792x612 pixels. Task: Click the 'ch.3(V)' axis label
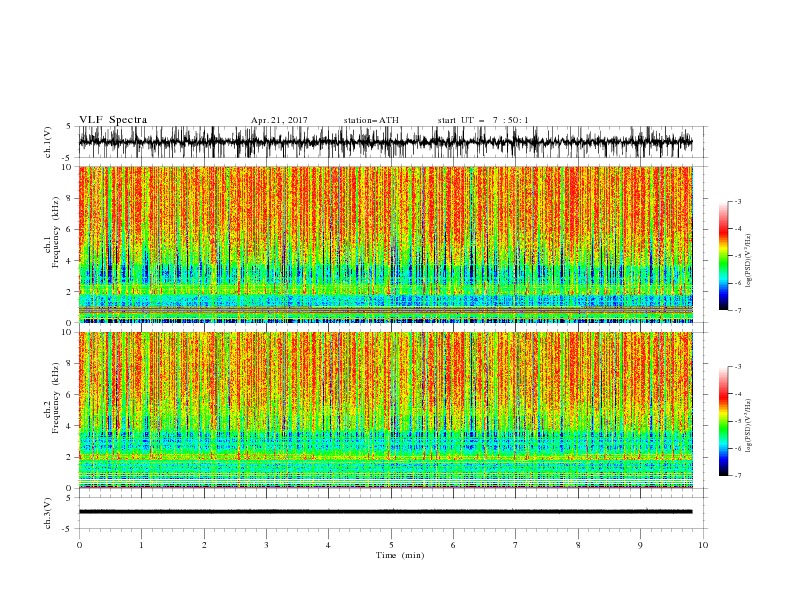coord(48,513)
